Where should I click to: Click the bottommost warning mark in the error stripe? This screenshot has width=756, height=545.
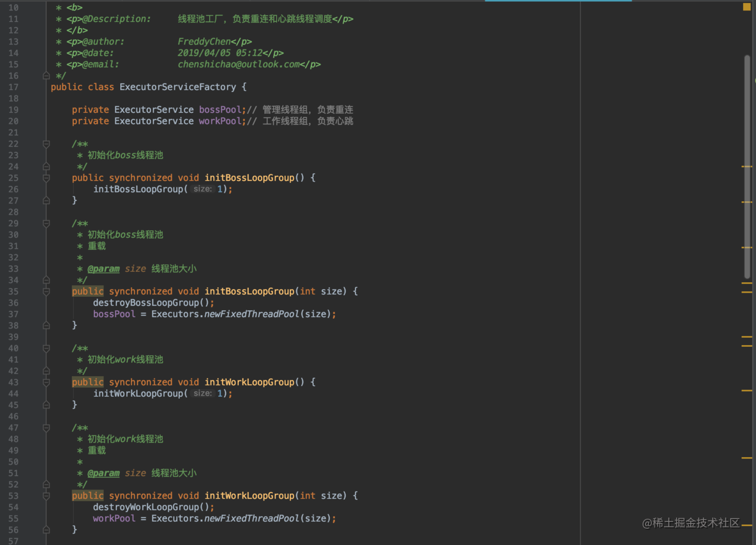(x=747, y=525)
